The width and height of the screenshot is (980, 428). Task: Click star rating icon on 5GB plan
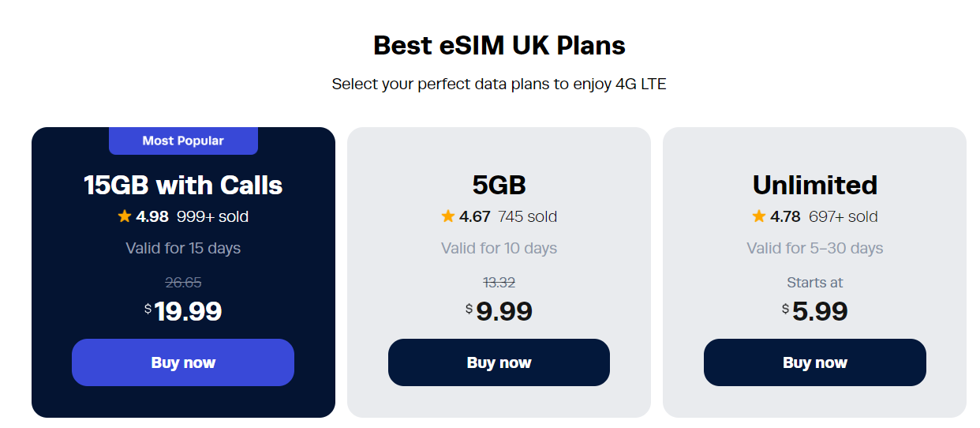point(448,216)
